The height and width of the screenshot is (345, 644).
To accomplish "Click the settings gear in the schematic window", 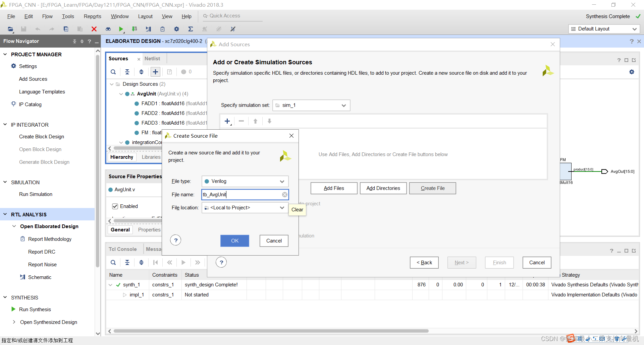I will point(632,72).
